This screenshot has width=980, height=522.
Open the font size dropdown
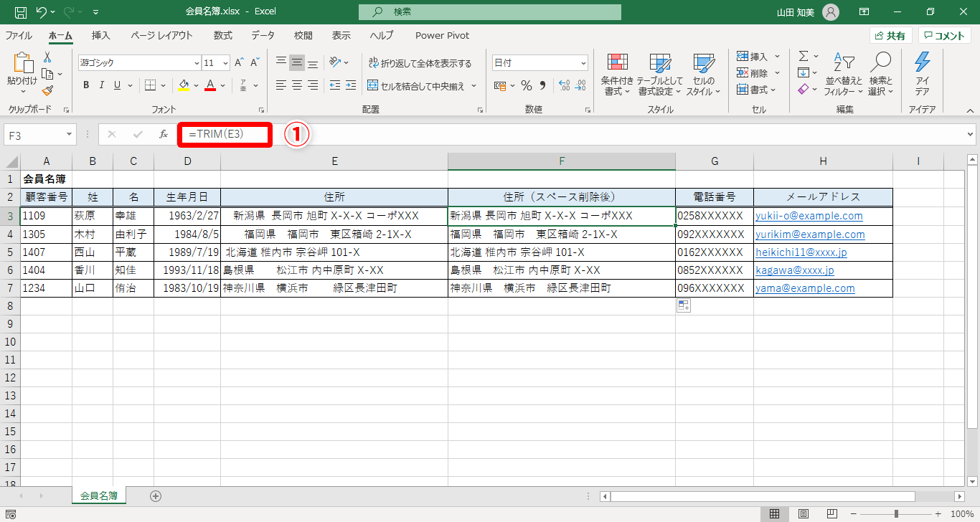coord(225,63)
